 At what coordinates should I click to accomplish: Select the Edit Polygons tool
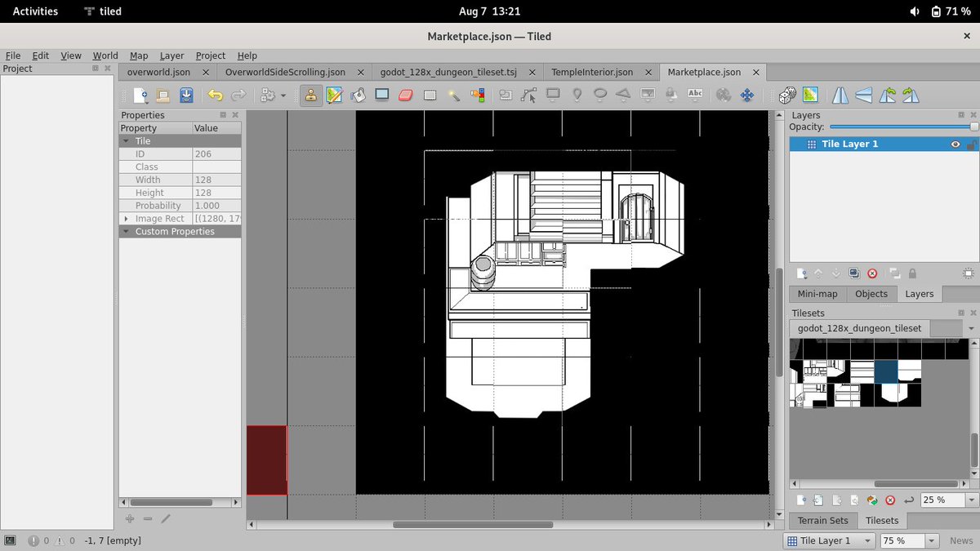(x=528, y=95)
